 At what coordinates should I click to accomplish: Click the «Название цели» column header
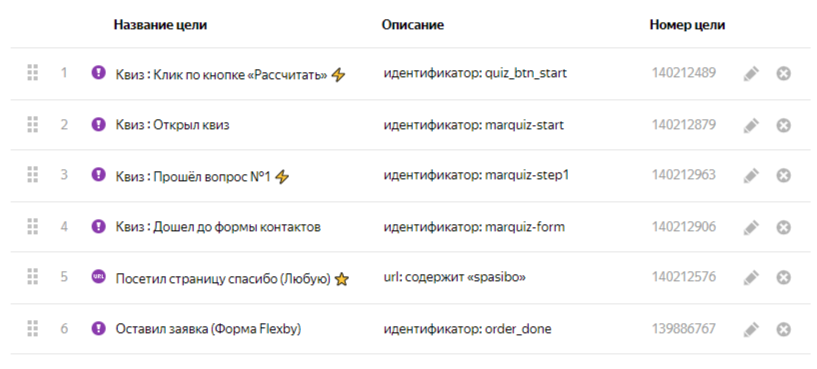(160, 25)
